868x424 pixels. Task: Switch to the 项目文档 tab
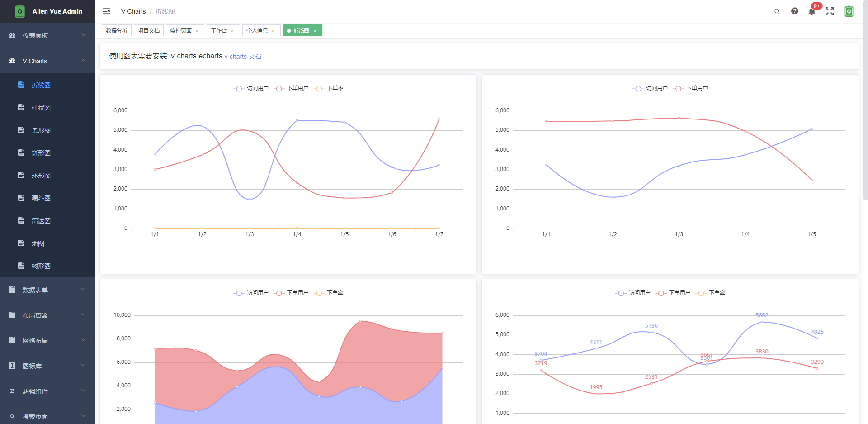[149, 30]
